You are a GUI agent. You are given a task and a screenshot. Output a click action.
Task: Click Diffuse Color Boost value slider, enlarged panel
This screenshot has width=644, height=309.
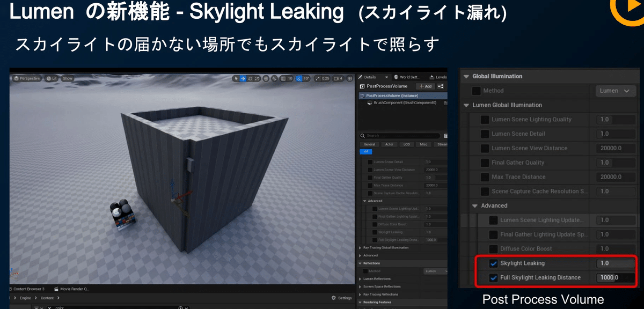(616, 249)
